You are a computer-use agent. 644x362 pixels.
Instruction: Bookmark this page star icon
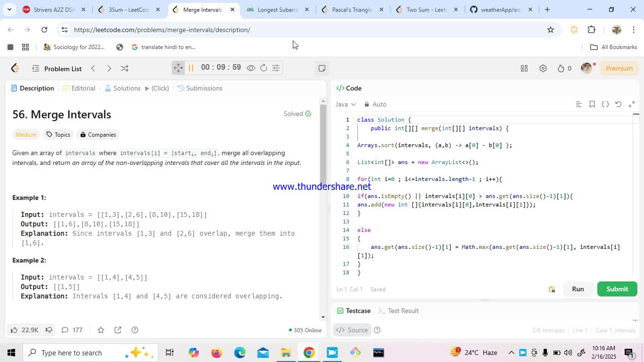(550, 30)
